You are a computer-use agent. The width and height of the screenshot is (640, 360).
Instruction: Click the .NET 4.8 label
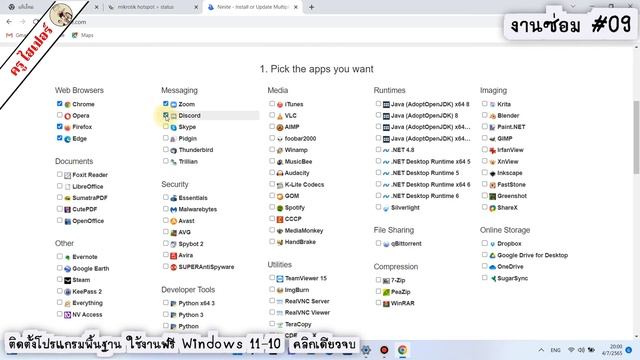pyautogui.click(x=402, y=150)
